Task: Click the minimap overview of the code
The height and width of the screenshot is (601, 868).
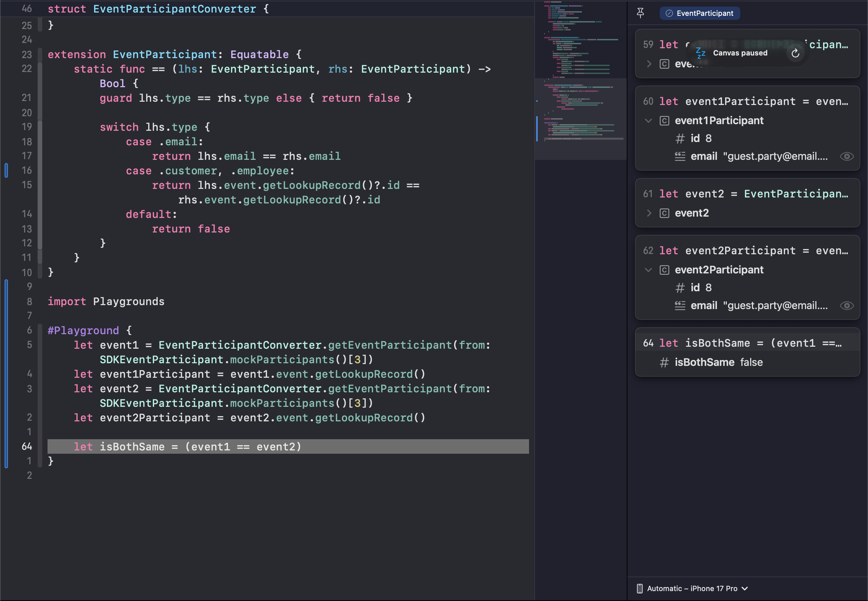Action: 581,72
